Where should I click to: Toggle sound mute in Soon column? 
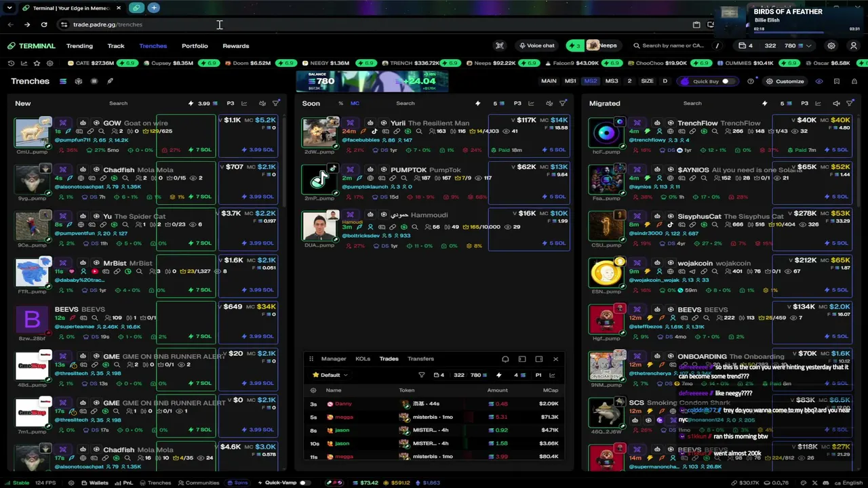(x=548, y=103)
